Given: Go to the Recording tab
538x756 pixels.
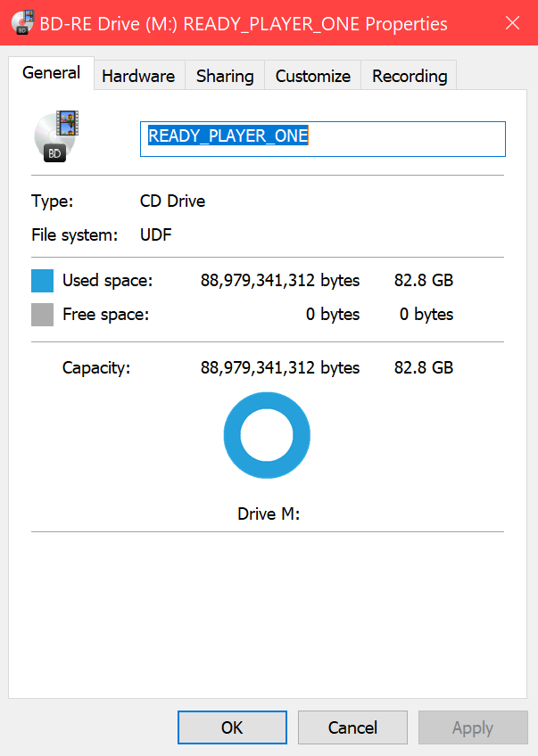Looking at the screenshot, I should coord(410,76).
